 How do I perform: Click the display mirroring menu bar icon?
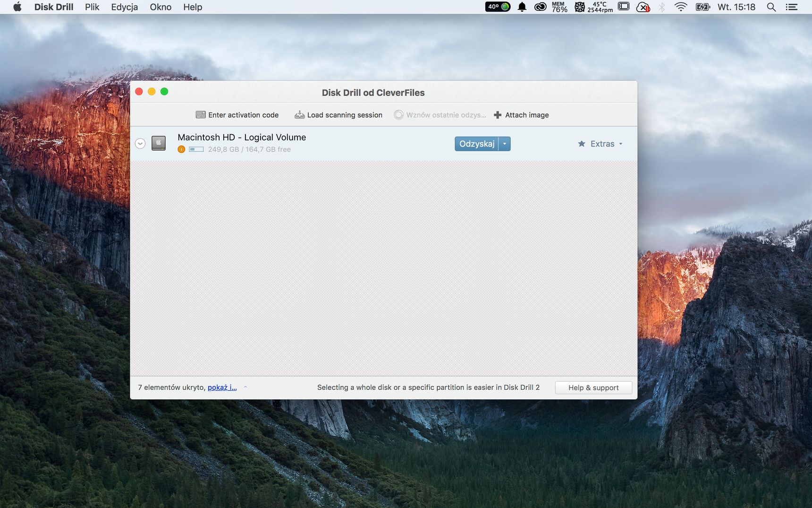click(624, 7)
